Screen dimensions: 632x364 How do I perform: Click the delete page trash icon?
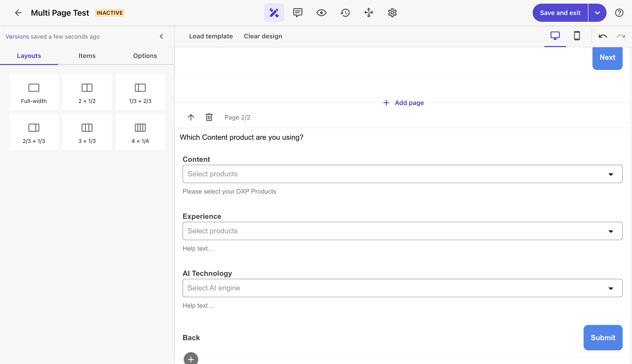point(209,117)
